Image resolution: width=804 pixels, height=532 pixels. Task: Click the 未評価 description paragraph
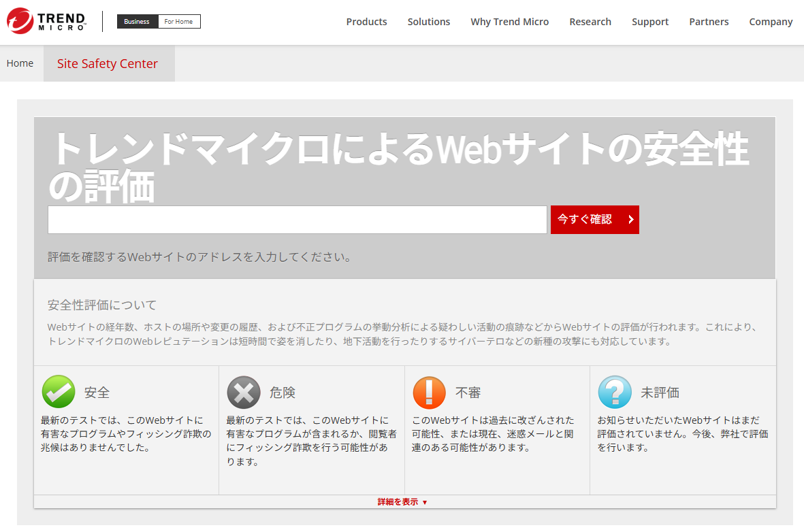click(x=683, y=433)
